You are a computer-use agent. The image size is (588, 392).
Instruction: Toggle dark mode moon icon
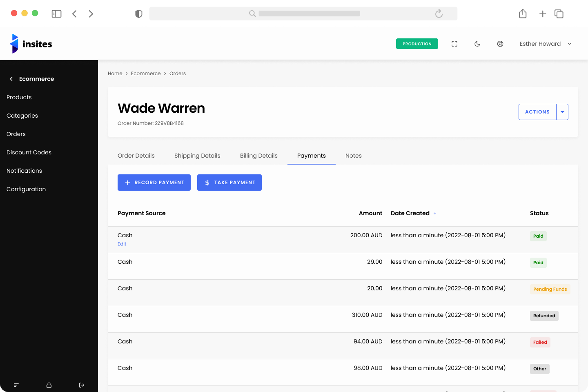(x=477, y=44)
